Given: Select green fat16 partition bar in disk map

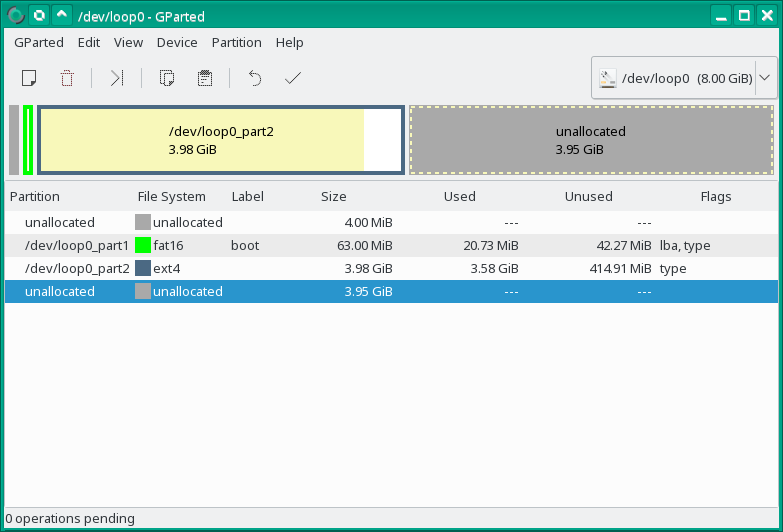Looking at the screenshot, I should click(28, 140).
